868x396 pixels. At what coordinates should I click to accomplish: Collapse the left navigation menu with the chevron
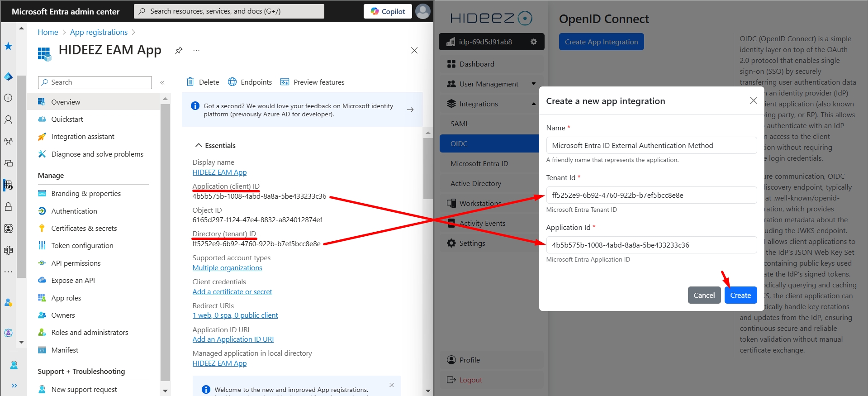tap(162, 82)
